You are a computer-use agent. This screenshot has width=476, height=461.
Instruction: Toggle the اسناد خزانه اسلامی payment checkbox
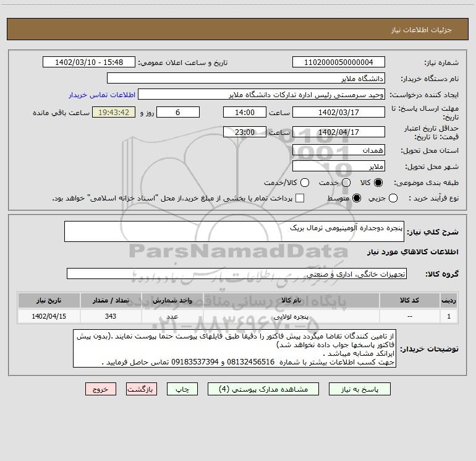[300, 198]
